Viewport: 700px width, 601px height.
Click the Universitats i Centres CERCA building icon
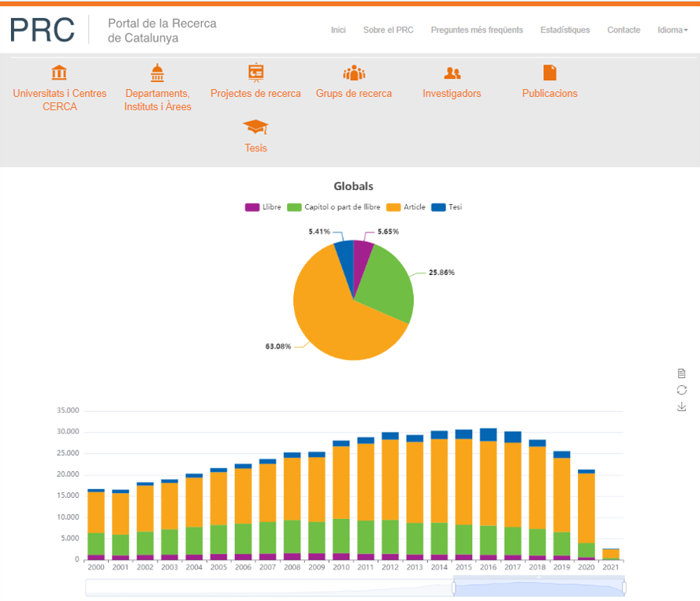coord(59,73)
